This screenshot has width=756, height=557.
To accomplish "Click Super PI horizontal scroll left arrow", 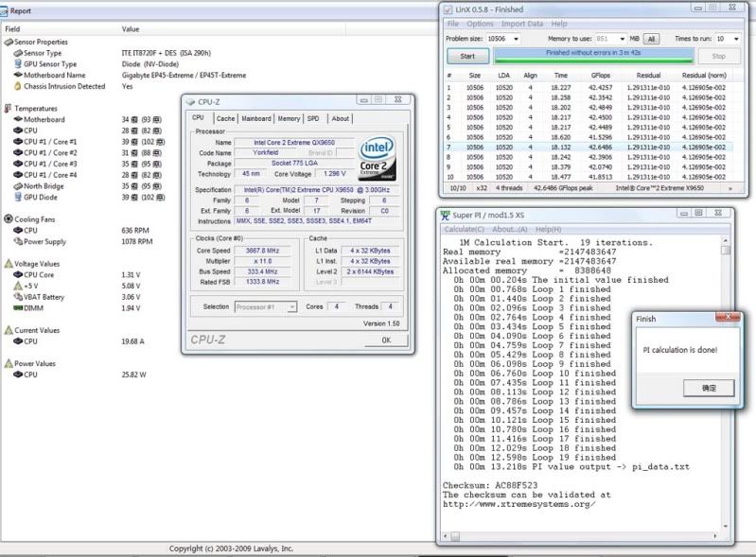I will coord(445,536).
